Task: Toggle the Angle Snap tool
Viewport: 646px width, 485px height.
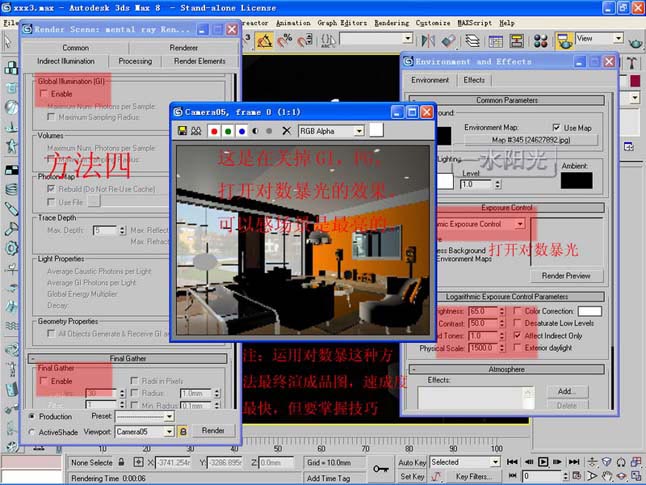Action: point(264,40)
